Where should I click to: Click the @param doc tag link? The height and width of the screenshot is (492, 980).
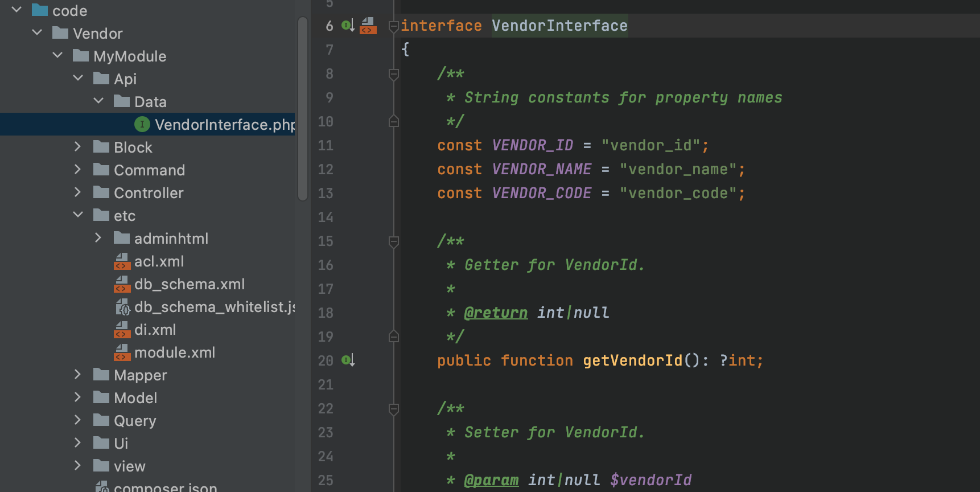point(491,480)
